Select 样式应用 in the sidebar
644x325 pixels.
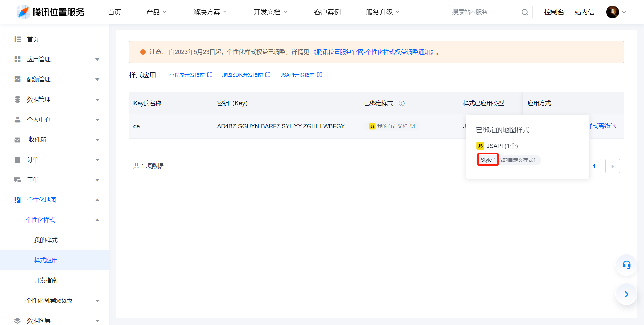click(46, 260)
